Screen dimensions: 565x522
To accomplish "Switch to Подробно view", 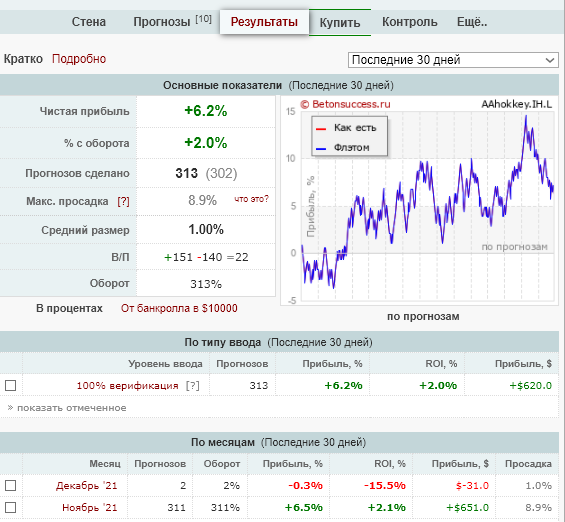I will [x=79, y=59].
